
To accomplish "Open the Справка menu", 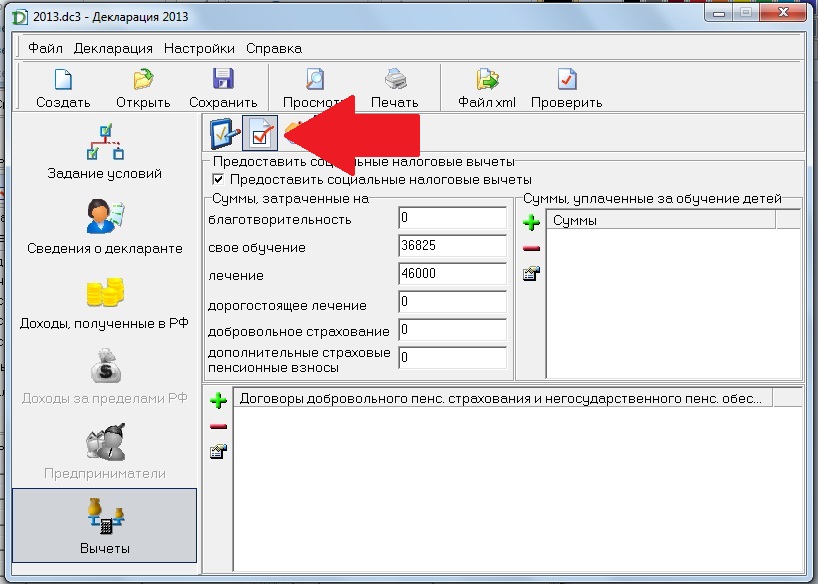I will [x=274, y=49].
